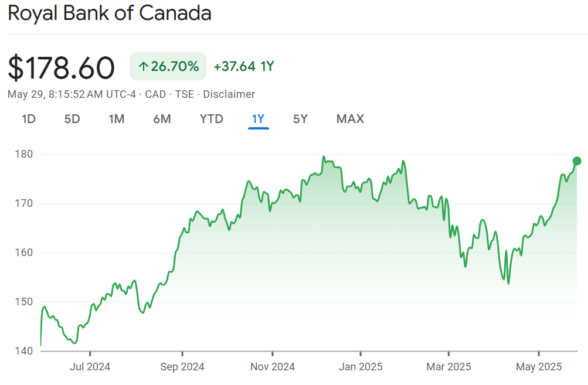Image resolution: width=588 pixels, height=385 pixels.
Task: Click the 180 y-axis price label
Action: 23,154
